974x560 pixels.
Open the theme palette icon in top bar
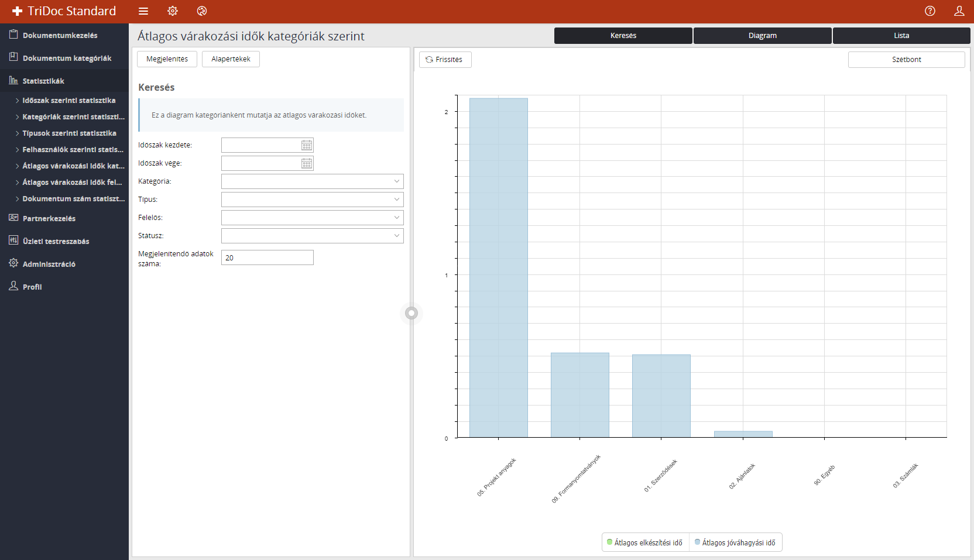202,11
